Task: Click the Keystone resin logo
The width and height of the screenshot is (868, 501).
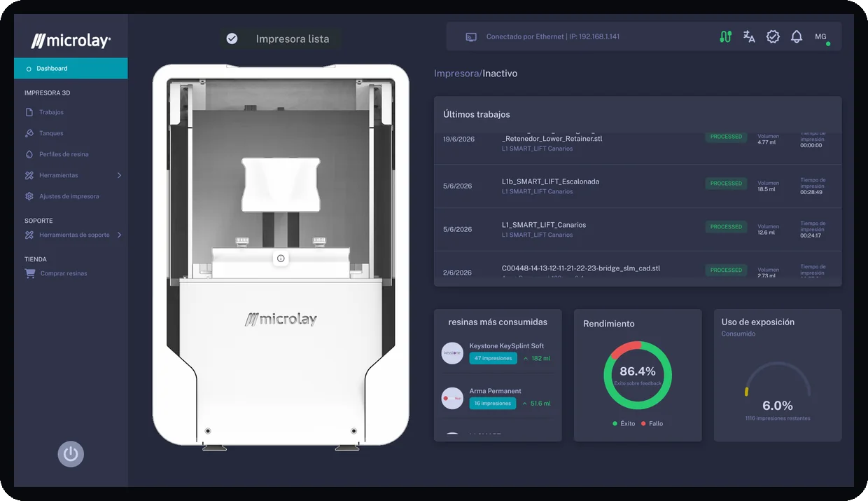Action: [452, 353]
